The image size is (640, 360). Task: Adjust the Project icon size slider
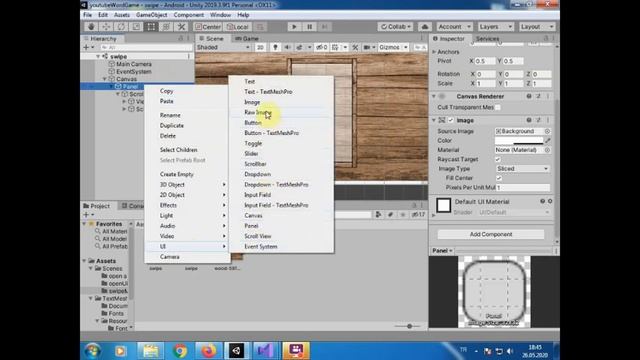(409, 326)
